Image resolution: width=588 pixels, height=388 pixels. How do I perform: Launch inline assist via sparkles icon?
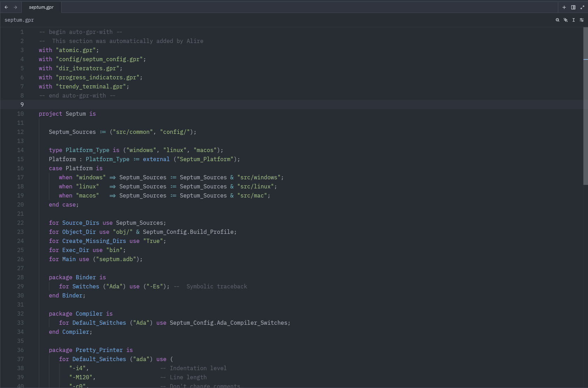pyautogui.click(x=566, y=20)
